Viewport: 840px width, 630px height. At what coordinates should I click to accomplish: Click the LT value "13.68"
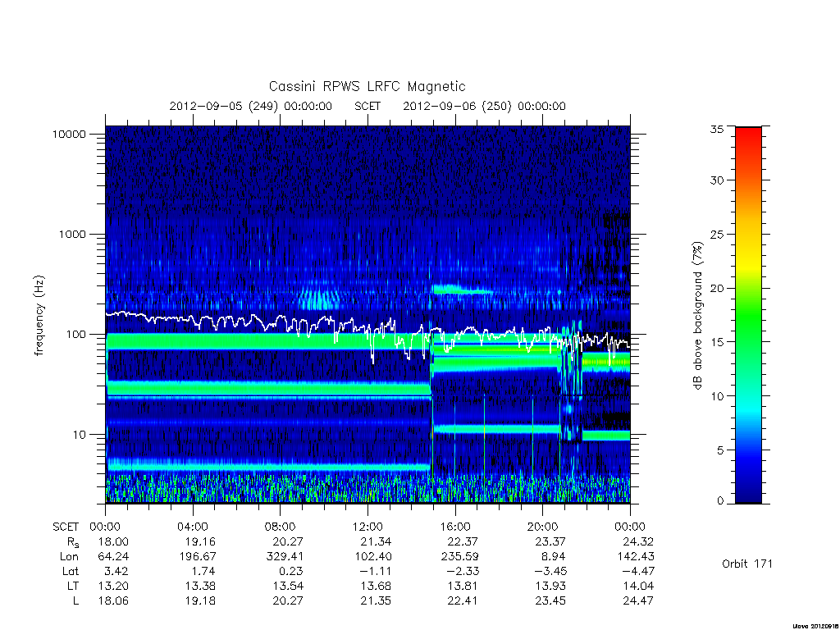376,587
